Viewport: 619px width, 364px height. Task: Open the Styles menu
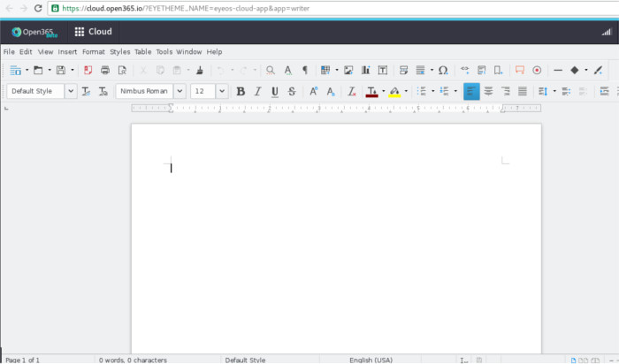tap(120, 51)
